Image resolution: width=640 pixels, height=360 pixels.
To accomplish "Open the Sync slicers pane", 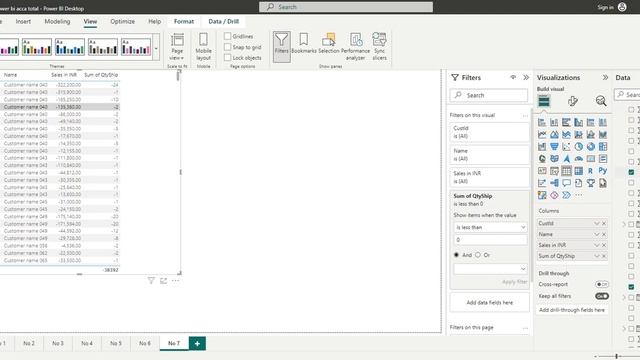I will [379, 47].
